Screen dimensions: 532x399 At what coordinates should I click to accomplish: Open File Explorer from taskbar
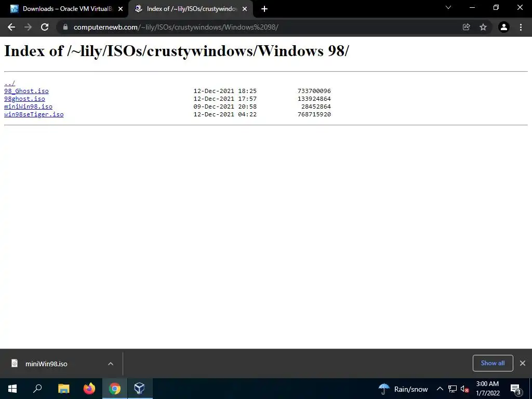pos(63,389)
